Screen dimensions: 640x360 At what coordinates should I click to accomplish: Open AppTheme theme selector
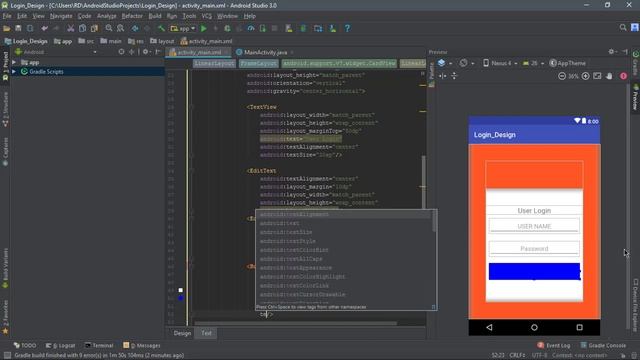pyautogui.click(x=567, y=63)
